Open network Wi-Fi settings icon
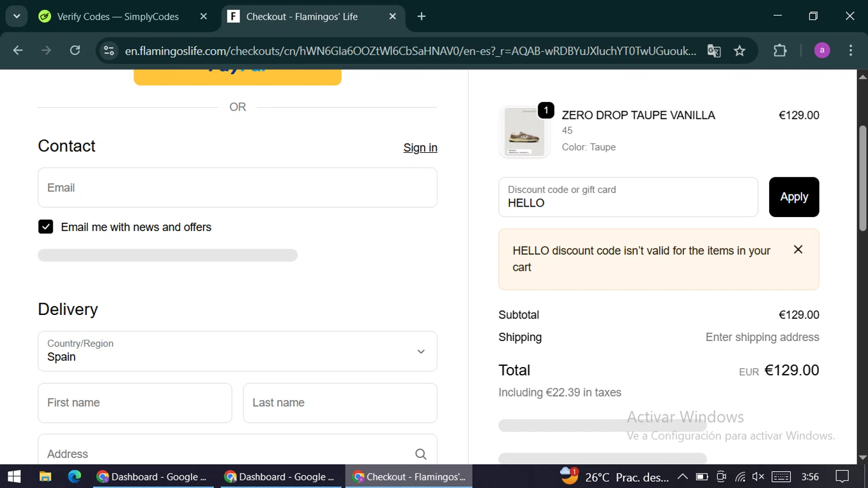868x488 pixels. [x=740, y=476]
